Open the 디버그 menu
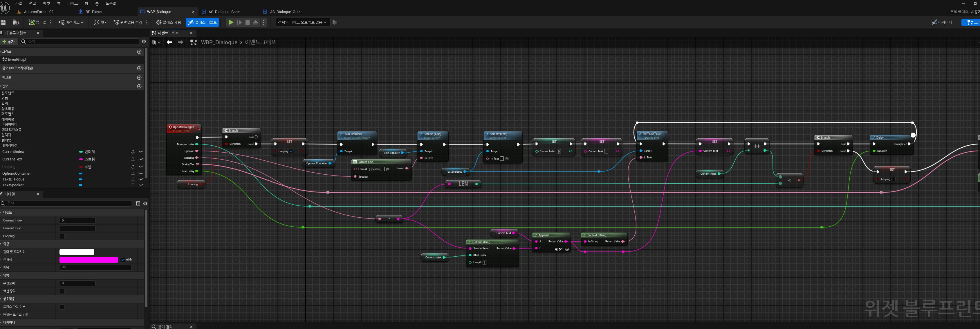 click(72, 3)
